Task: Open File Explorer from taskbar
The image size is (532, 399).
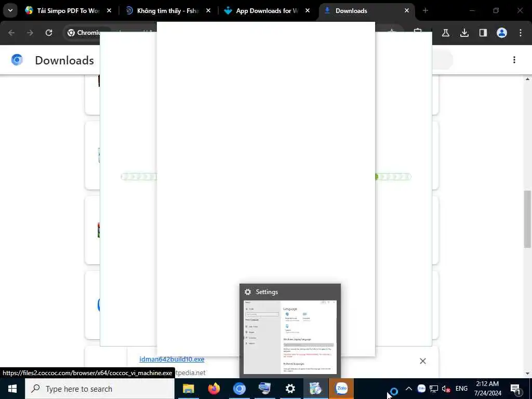Action: [x=188, y=389]
